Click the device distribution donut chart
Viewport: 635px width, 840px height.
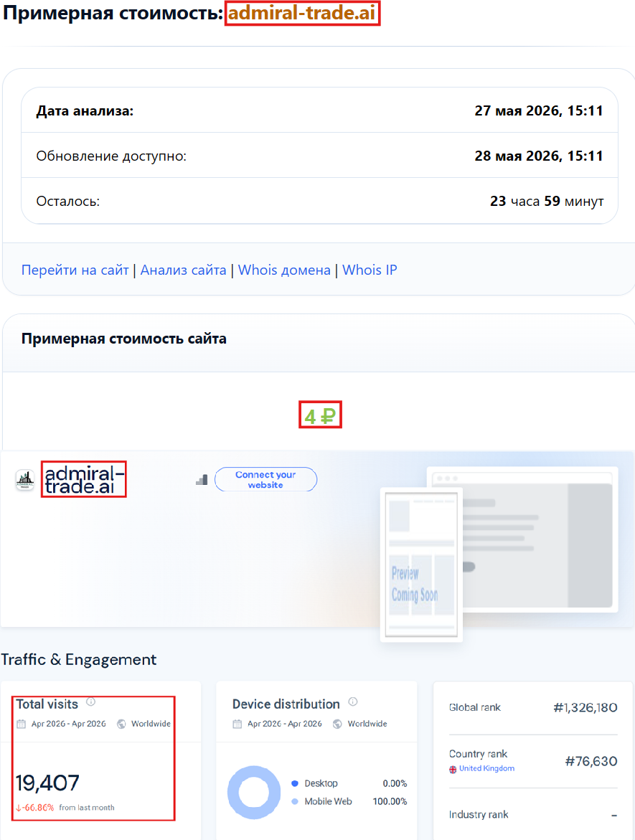[x=254, y=793]
